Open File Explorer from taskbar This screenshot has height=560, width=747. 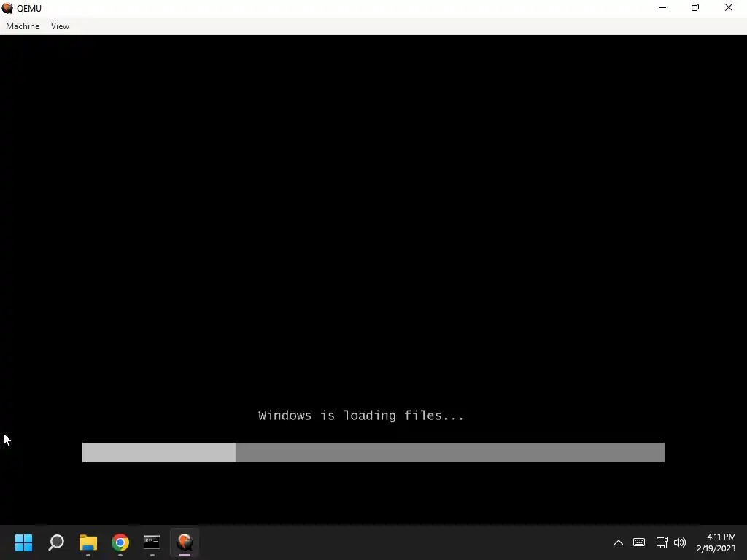88,542
